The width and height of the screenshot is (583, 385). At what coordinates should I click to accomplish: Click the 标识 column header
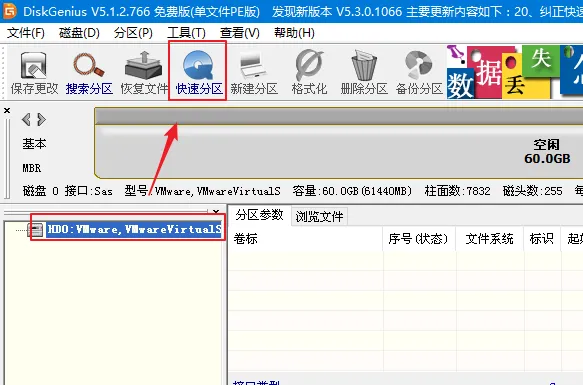tap(542, 238)
